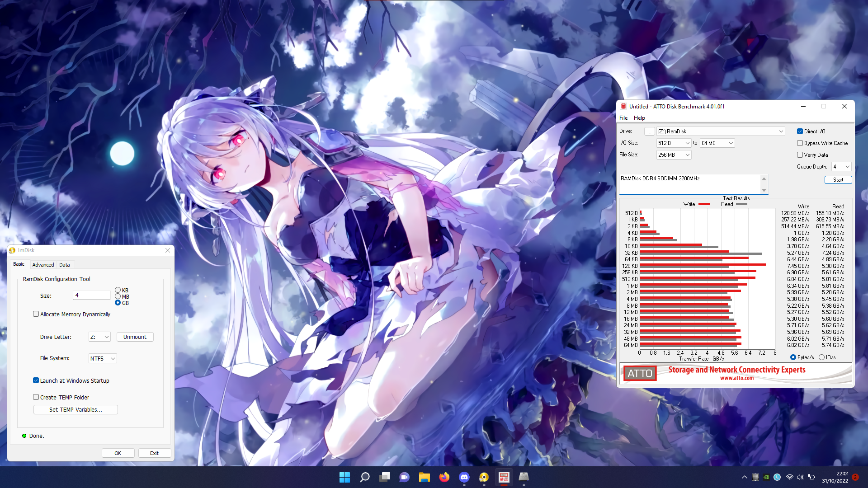Open the Windows Start menu

[x=344, y=477]
